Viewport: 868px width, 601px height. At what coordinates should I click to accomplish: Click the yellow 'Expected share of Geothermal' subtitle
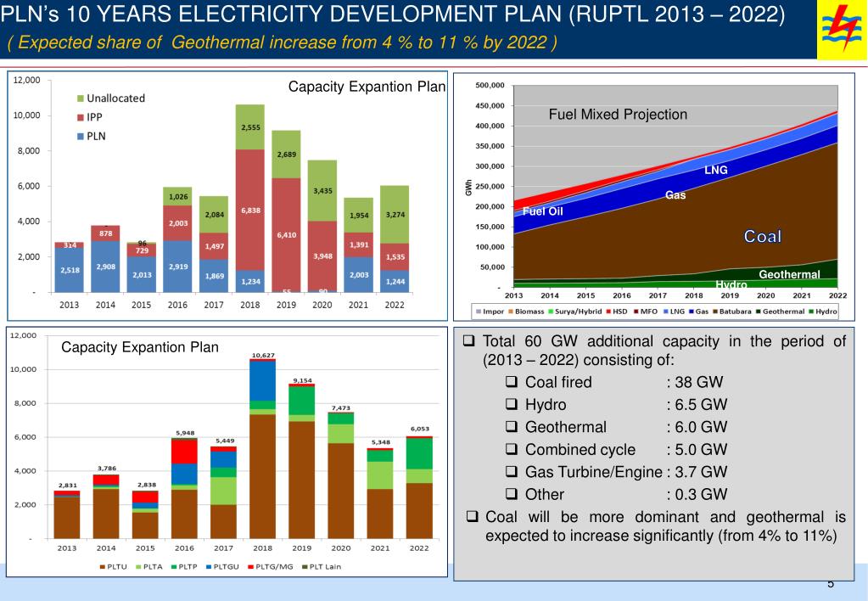tap(283, 42)
